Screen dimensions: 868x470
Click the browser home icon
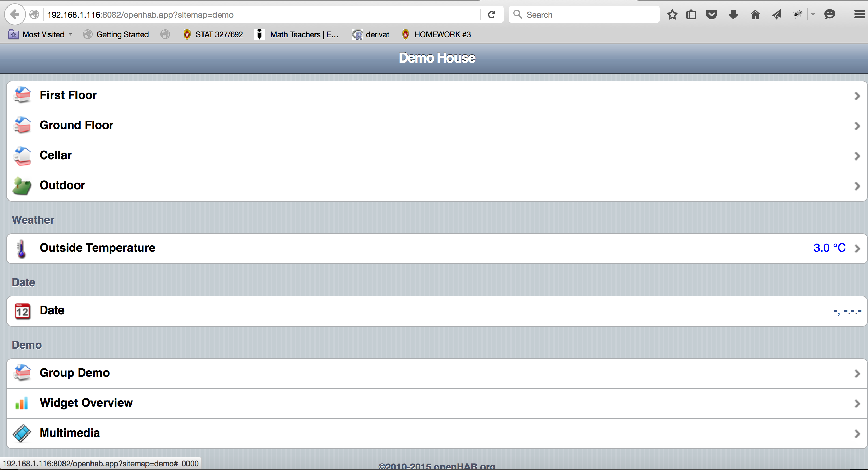pyautogui.click(x=755, y=15)
